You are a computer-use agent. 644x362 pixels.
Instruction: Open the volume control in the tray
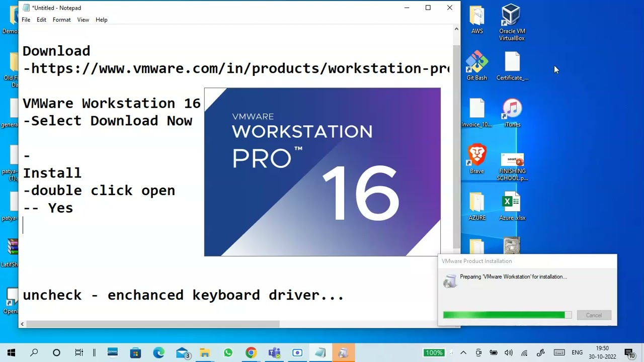tap(509, 353)
